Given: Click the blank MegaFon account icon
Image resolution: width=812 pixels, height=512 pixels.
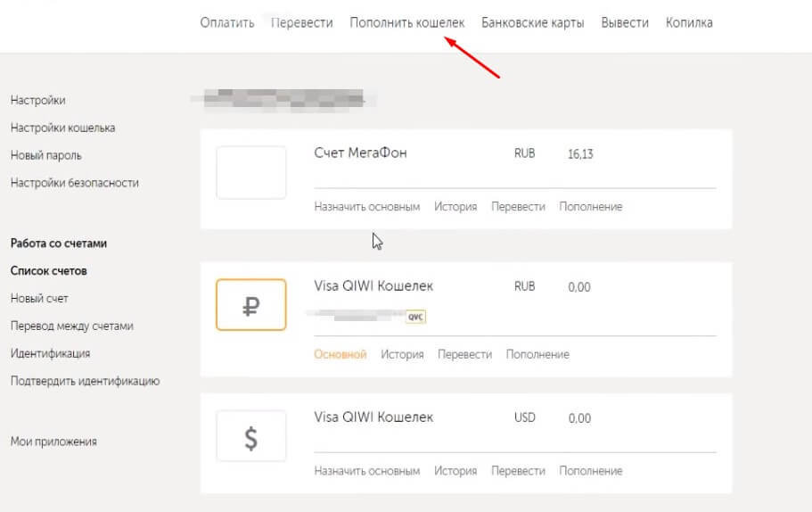Looking at the screenshot, I should click(x=251, y=173).
